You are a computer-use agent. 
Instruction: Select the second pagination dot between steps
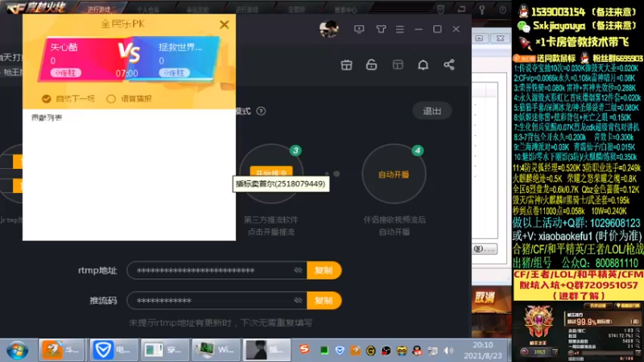tap(336, 174)
